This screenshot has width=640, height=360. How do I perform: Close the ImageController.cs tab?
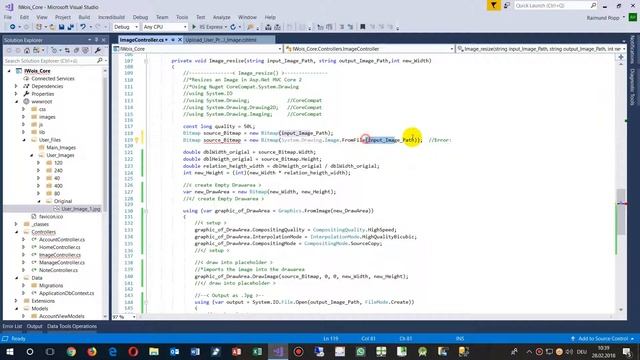180,40
